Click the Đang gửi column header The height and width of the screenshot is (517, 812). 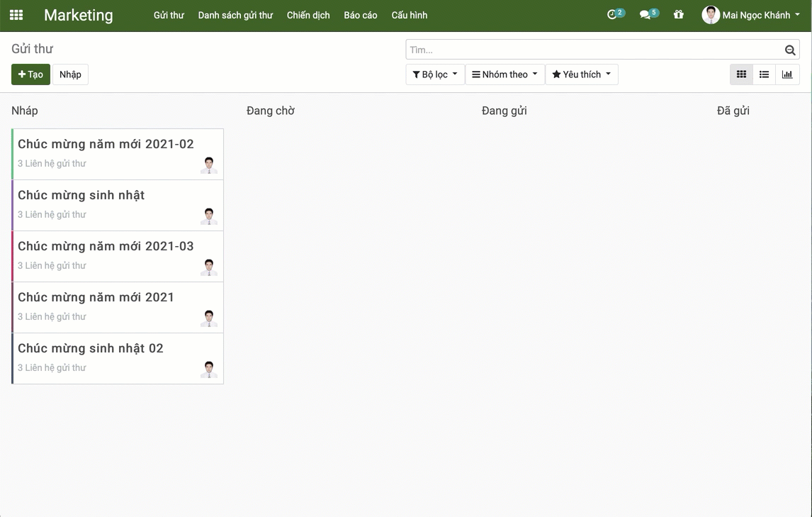point(504,111)
